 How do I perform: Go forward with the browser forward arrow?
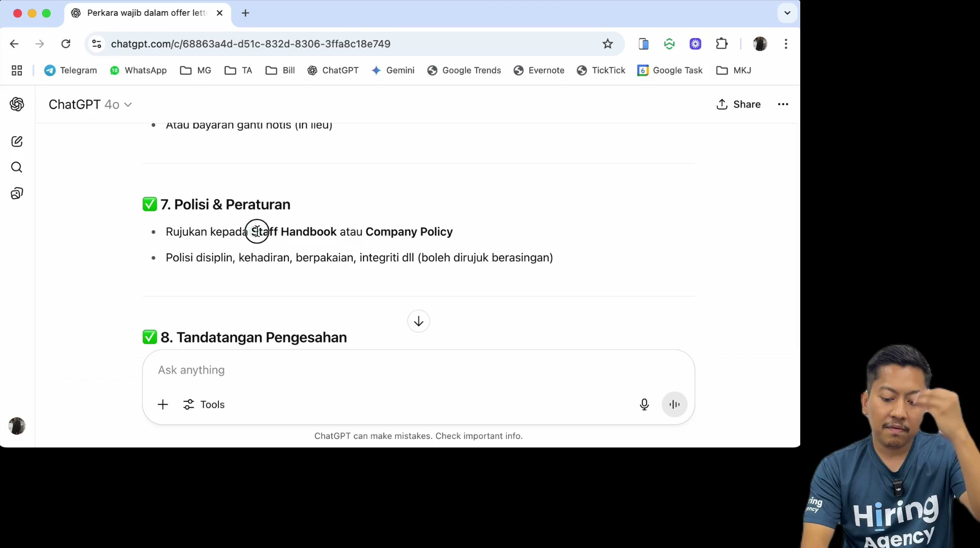click(x=40, y=44)
